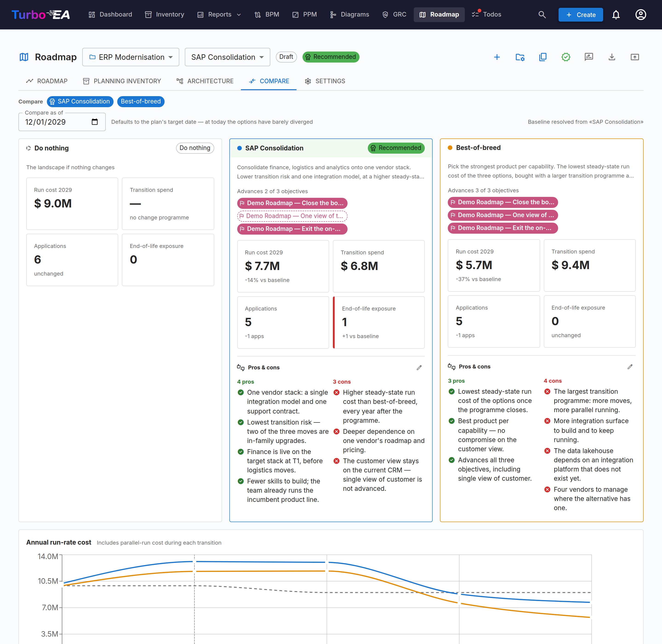The width and height of the screenshot is (662, 644).
Task: Open the GRC section
Action: coord(394,14)
